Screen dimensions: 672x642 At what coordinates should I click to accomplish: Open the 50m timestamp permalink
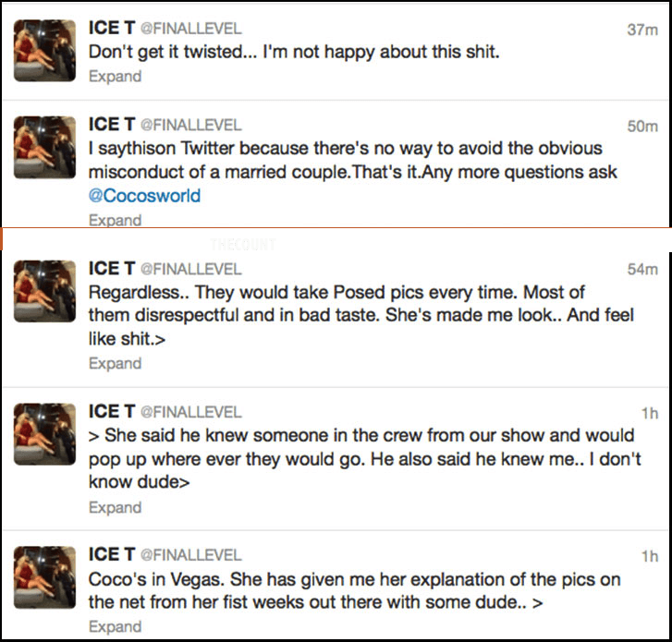641,126
